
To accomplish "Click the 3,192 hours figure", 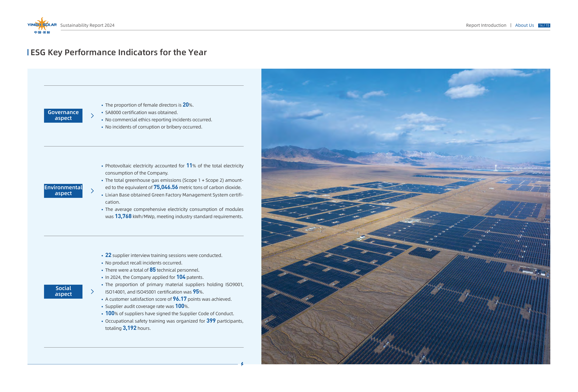I will [x=129, y=328].
